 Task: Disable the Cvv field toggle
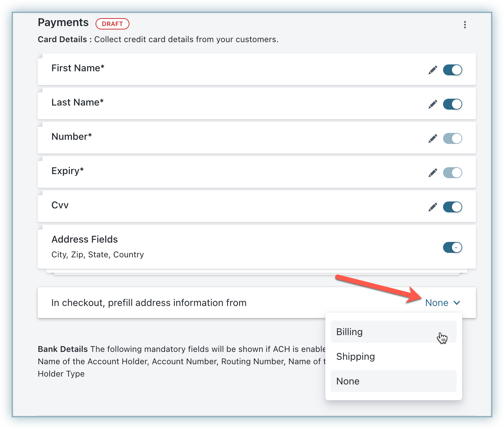452,207
